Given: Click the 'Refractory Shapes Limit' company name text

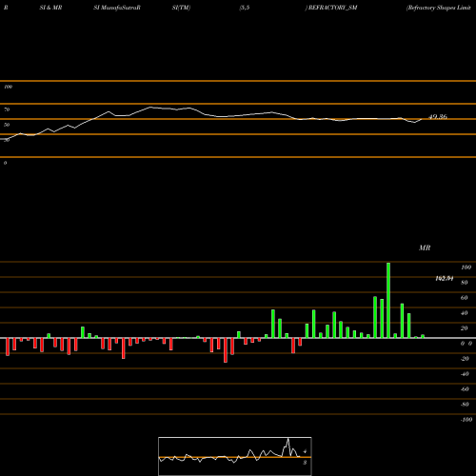Looking at the screenshot, I should [x=439, y=8].
